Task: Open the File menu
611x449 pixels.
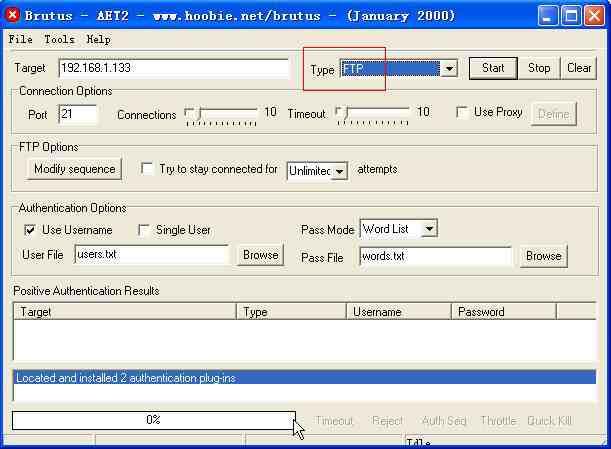Action: click(21, 39)
